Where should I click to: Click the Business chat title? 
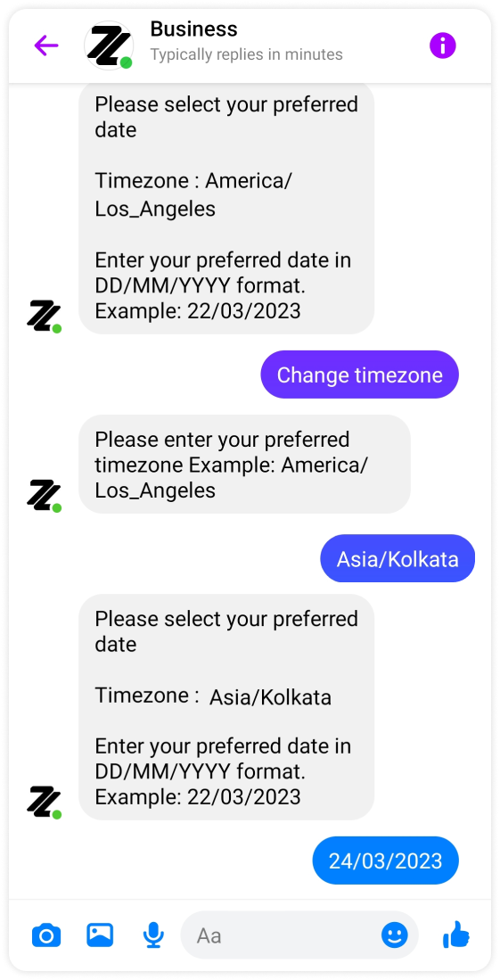(193, 29)
